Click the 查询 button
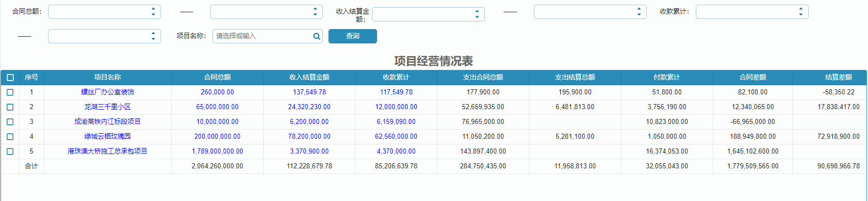Screen dimensions: 868x201 point(353,36)
